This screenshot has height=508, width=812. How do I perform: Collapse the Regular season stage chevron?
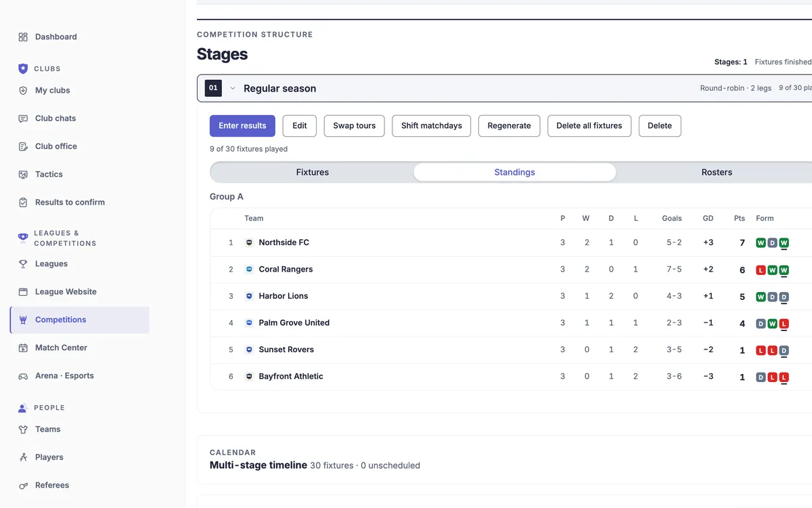(233, 89)
